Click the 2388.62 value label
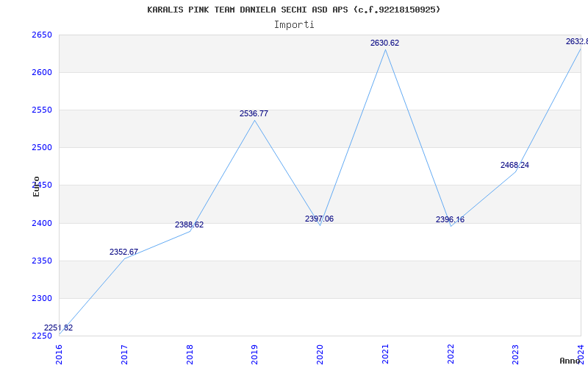588x368 pixels. [190, 225]
